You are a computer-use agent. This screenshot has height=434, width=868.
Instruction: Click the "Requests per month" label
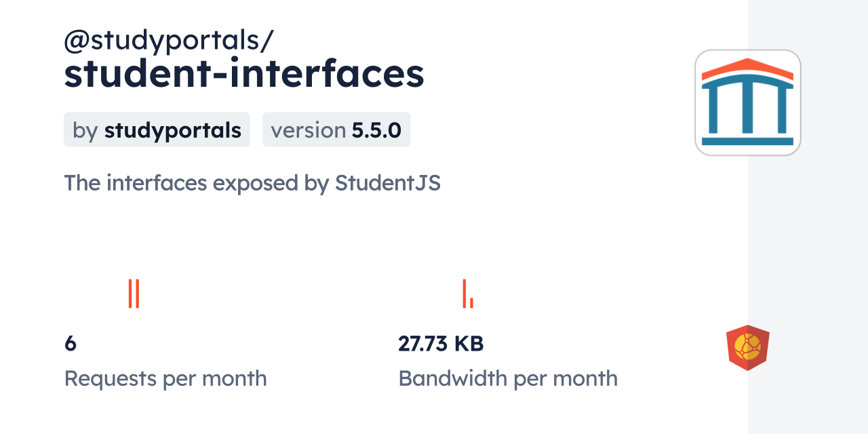pos(165,378)
